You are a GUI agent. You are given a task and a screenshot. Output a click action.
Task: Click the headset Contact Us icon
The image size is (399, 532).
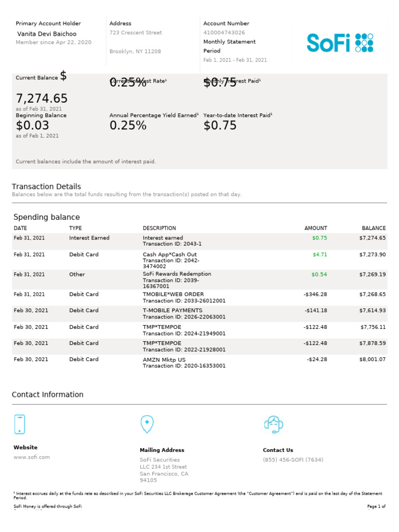pyautogui.click(x=273, y=424)
